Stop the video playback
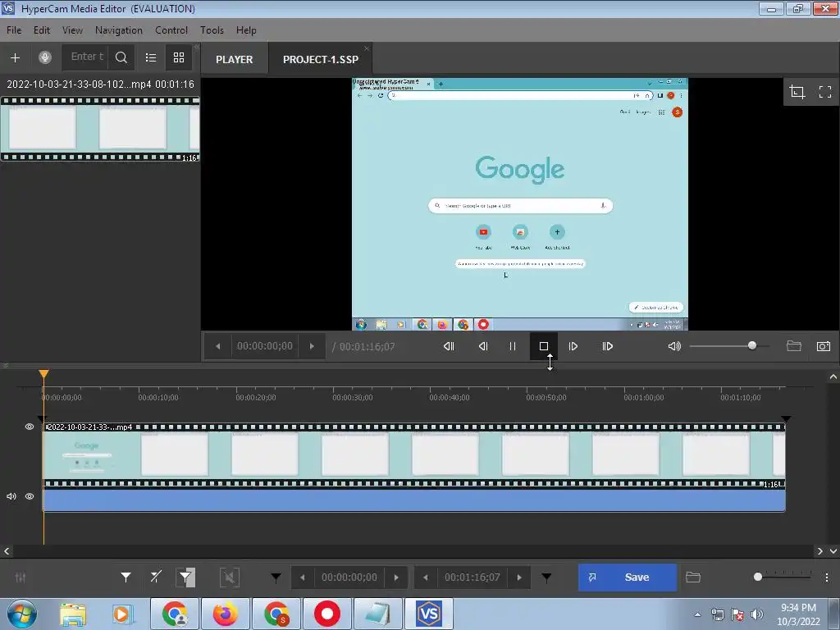This screenshot has width=840, height=630. (544, 347)
